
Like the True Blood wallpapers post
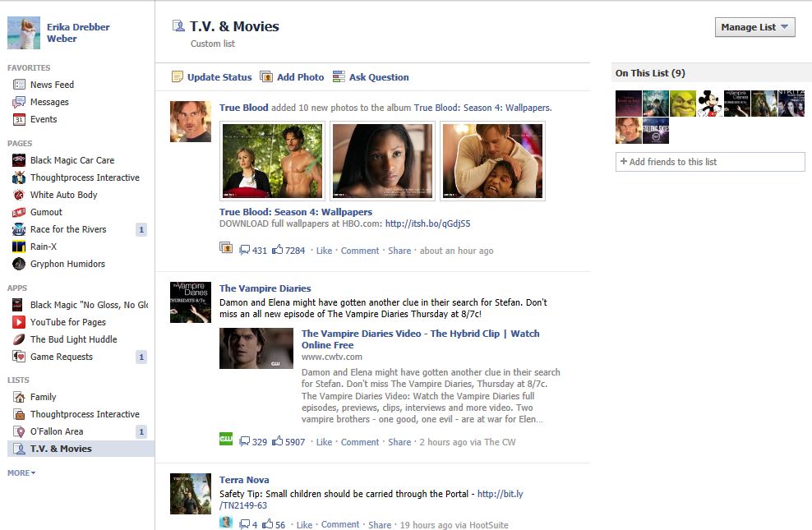click(324, 251)
